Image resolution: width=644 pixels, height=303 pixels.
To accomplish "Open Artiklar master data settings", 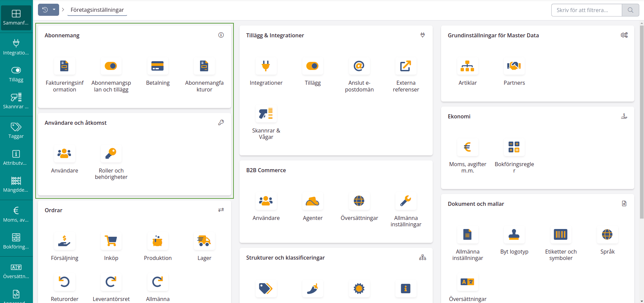I will (x=467, y=66).
